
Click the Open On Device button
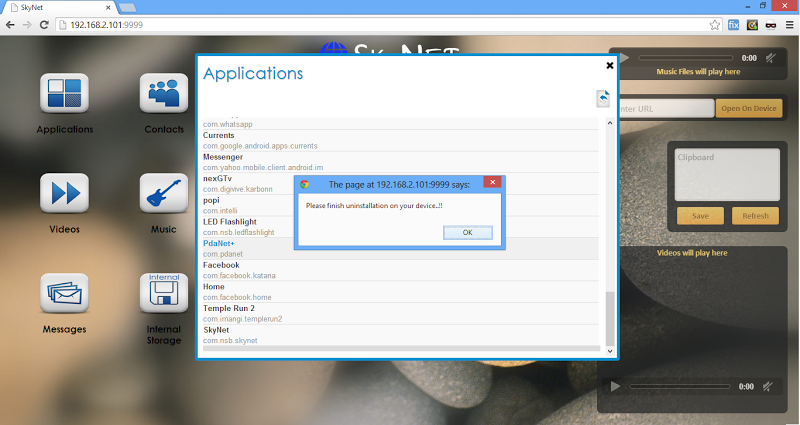click(x=748, y=108)
